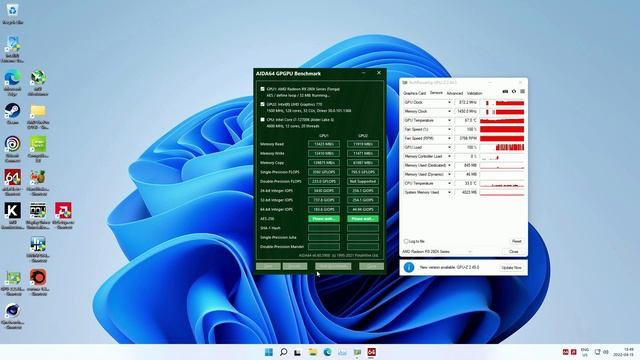Switch to Graphics Card tab in GPU-Z
The image size is (640, 360).
coord(414,93)
